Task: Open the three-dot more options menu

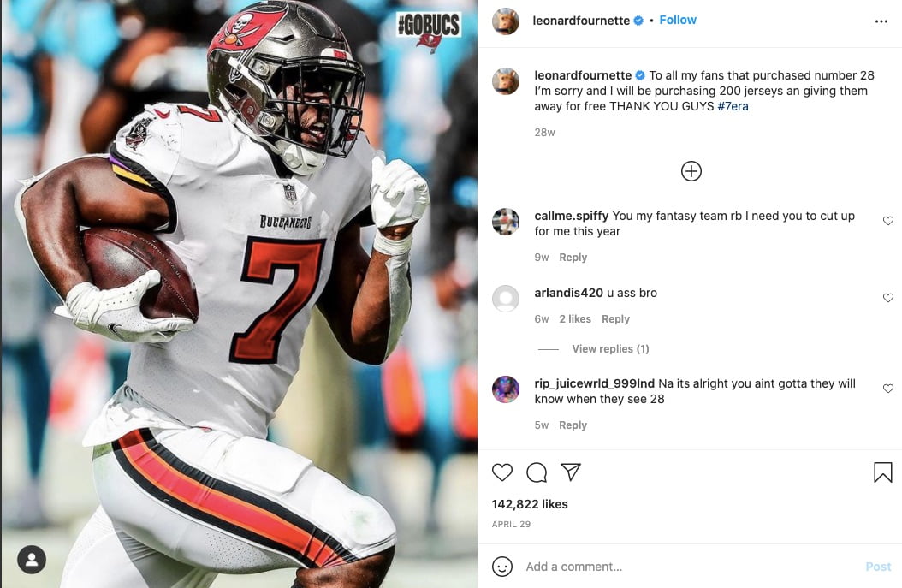Action: (881, 21)
